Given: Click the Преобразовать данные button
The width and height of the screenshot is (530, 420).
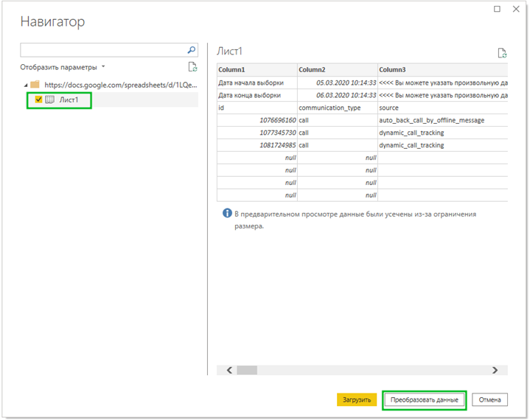Looking at the screenshot, I should pos(425,400).
